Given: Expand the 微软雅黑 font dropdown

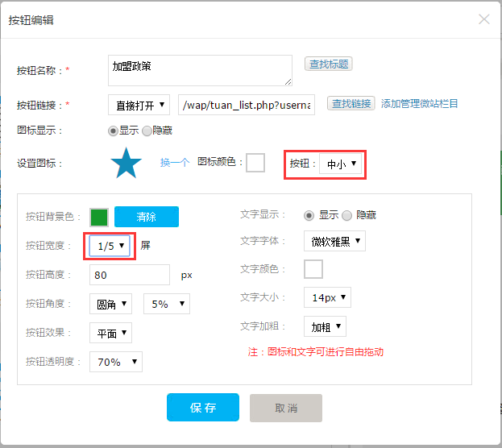Looking at the screenshot, I should [334, 241].
